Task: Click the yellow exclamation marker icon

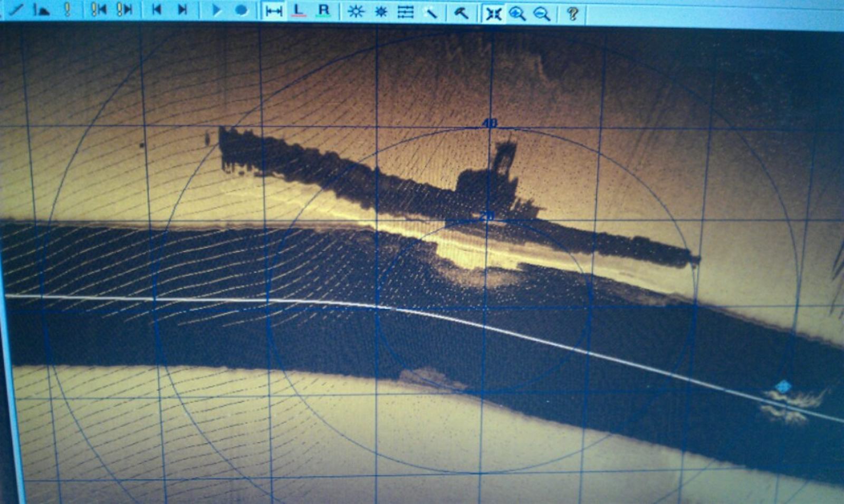Action: click(x=67, y=10)
